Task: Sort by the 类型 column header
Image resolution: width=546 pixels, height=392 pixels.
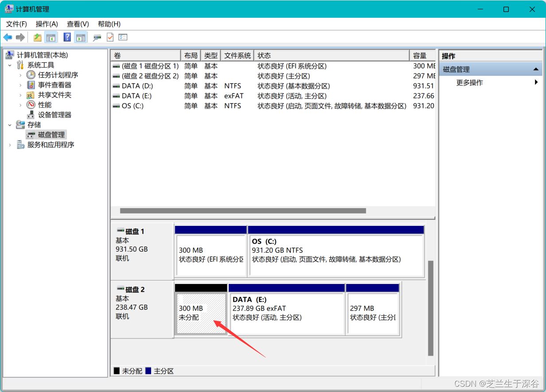Action: click(211, 55)
